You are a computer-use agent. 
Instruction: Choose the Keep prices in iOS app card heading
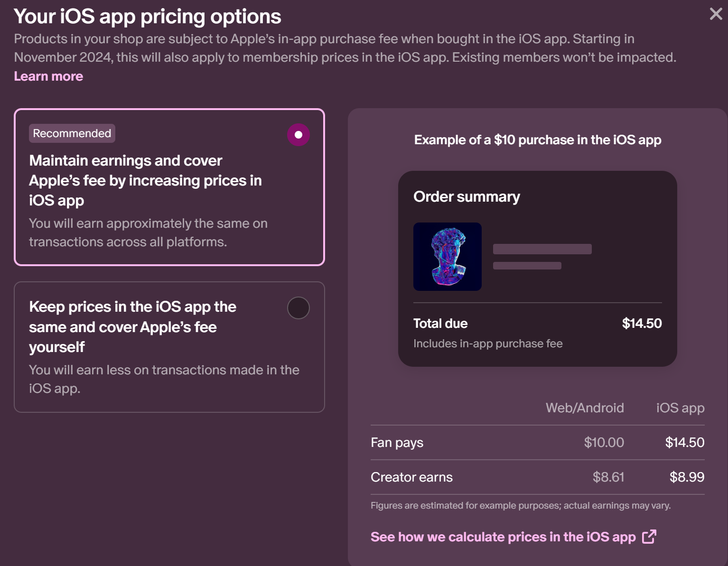(x=132, y=326)
